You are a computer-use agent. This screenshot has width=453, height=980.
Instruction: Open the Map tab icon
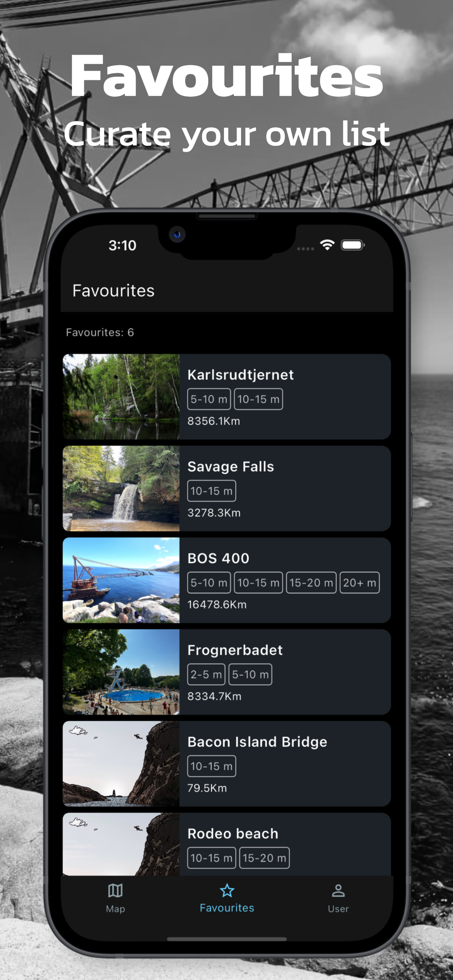click(115, 891)
